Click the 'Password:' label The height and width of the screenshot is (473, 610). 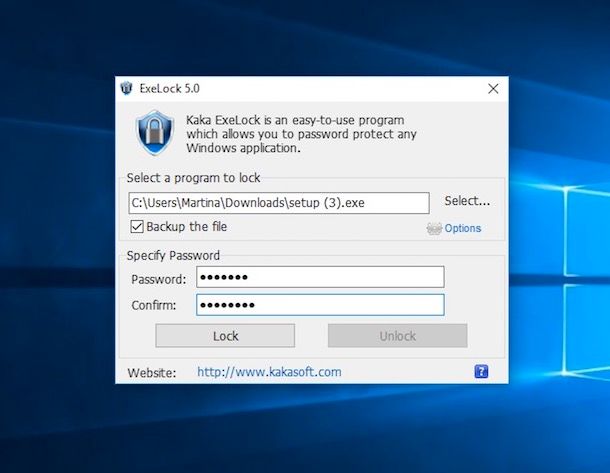(159, 279)
